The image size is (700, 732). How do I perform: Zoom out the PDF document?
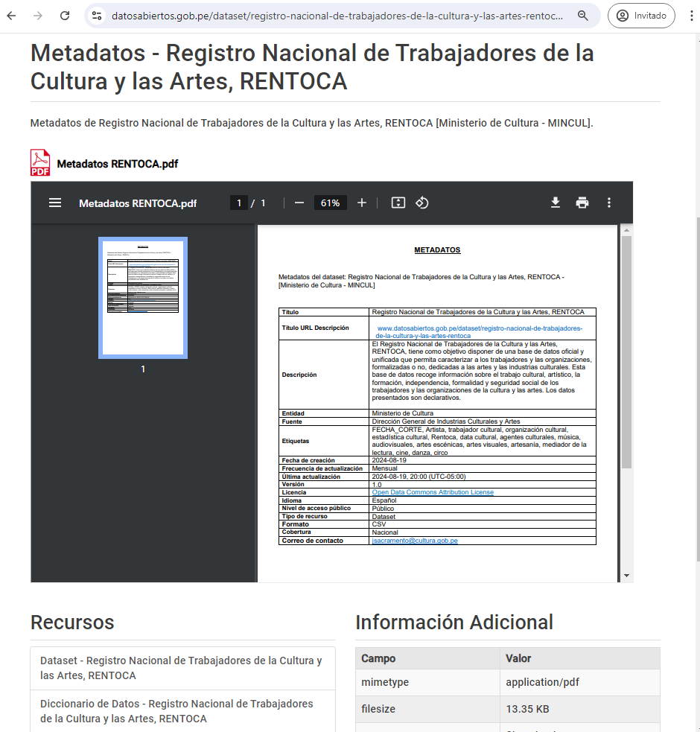click(299, 203)
